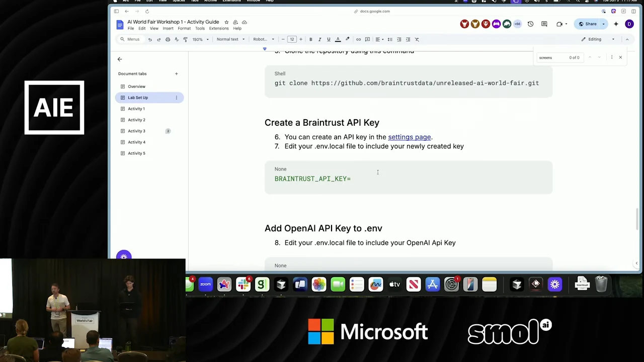This screenshot has height=362, width=644.
Task: Click the Gemini sparkle icon
Action: coord(616,24)
